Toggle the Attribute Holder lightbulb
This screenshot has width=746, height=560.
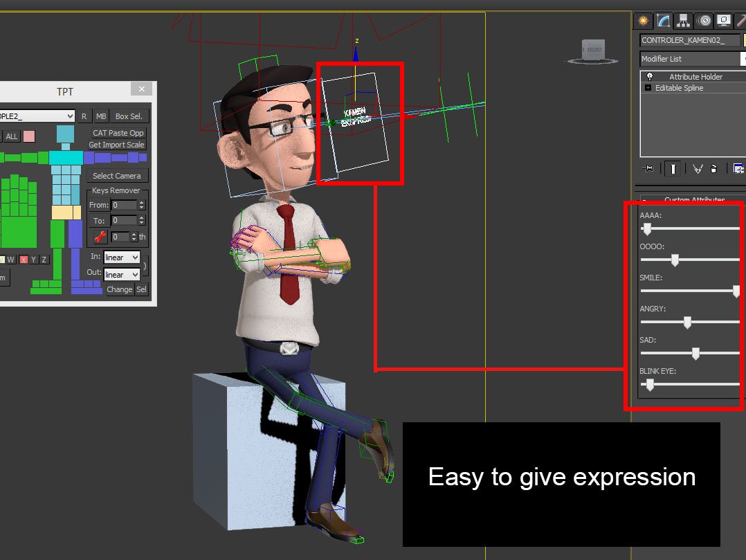(x=650, y=77)
